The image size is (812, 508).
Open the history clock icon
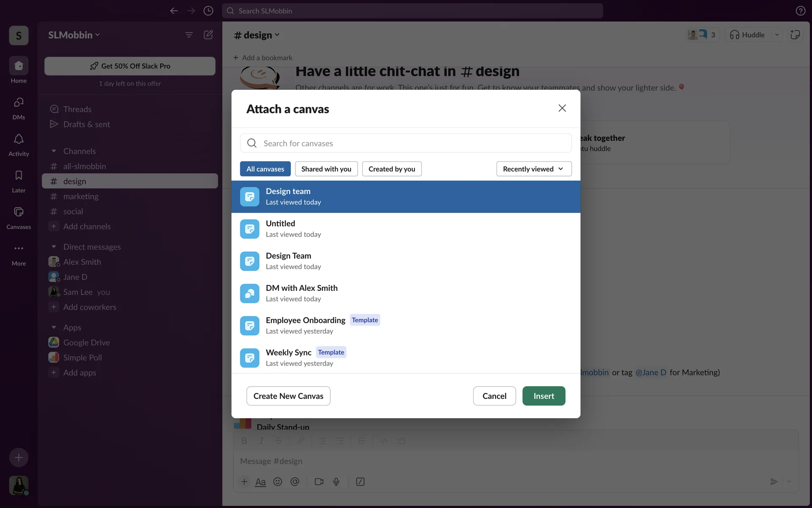(208, 11)
